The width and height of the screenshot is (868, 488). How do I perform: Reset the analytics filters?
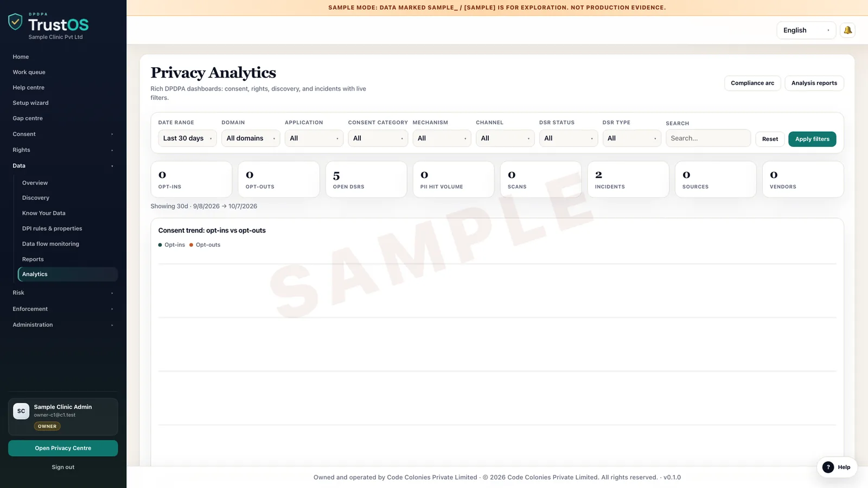(770, 139)
